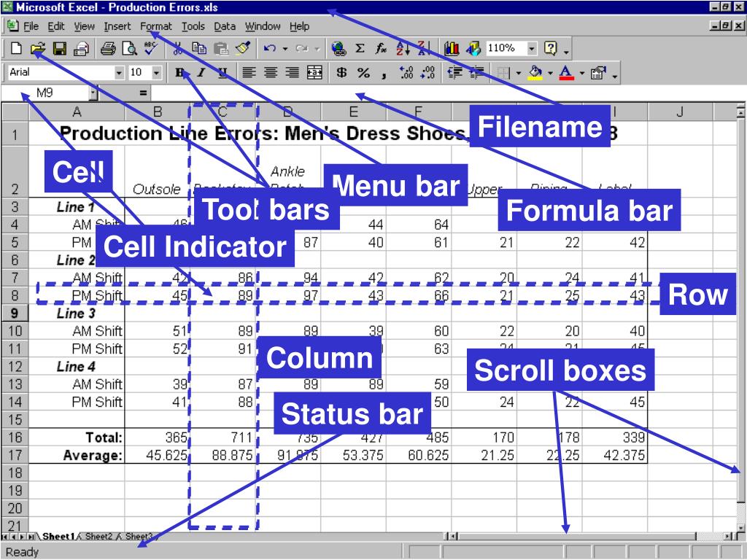This screenshot has height=560, width=747.
Task: Click the Save floppy disk icon
Action: (x=60, y=49)
